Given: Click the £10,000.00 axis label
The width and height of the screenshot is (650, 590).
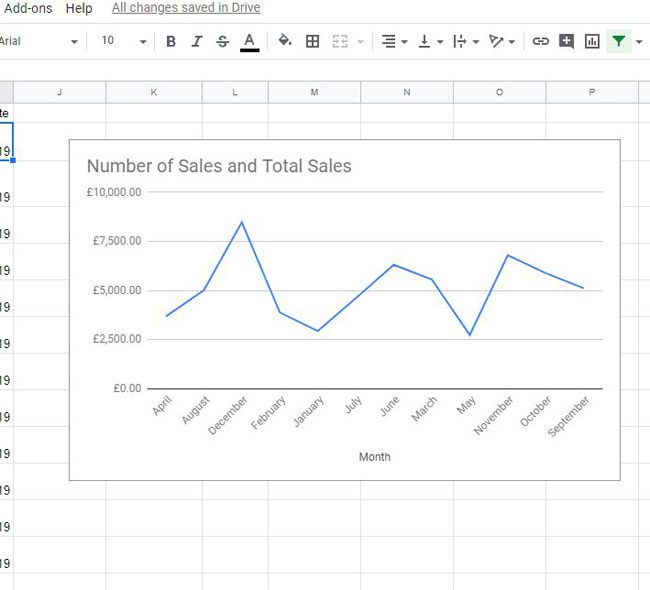Looking at the screenshot, I should 114,192.
